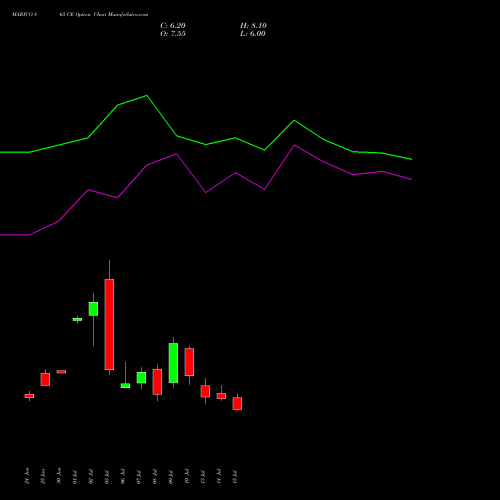
Task: Click the low value L: 6.00
Action: point(253,34)
